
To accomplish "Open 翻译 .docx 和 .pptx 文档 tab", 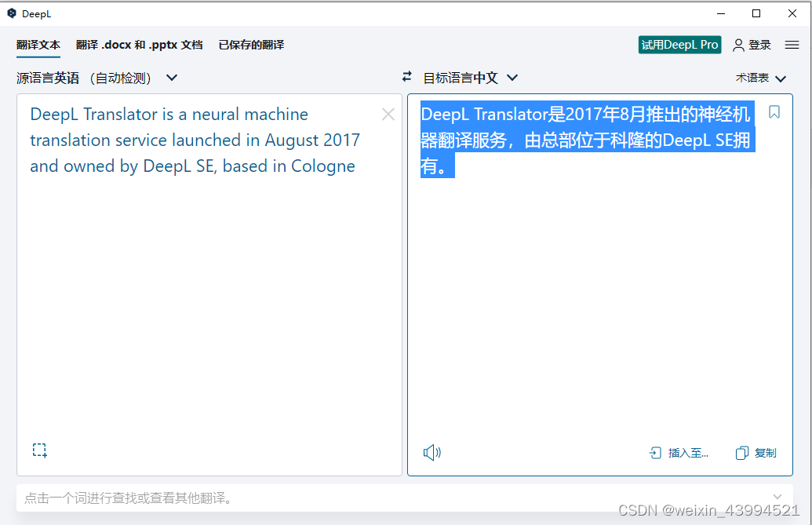I will point(140,45).
